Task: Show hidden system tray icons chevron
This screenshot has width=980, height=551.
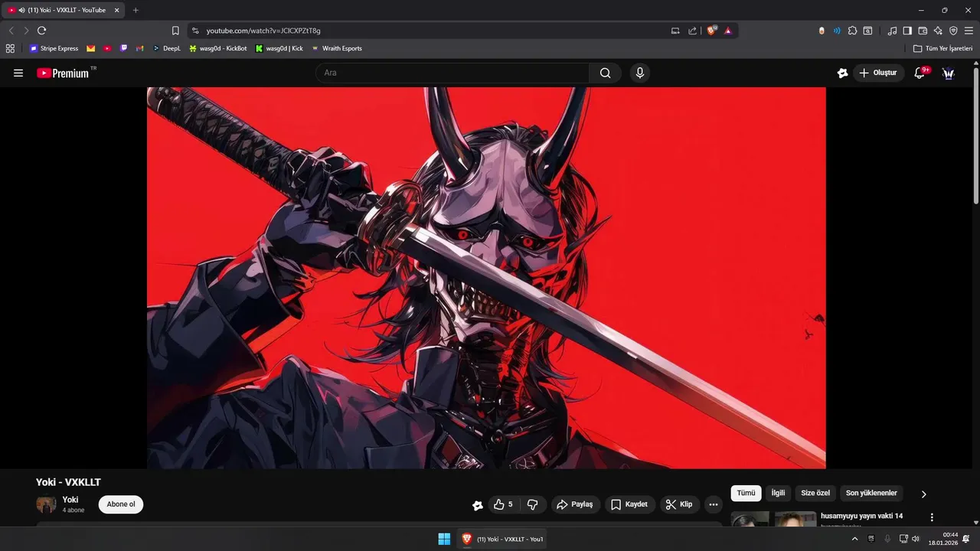Action: (854, 539)
